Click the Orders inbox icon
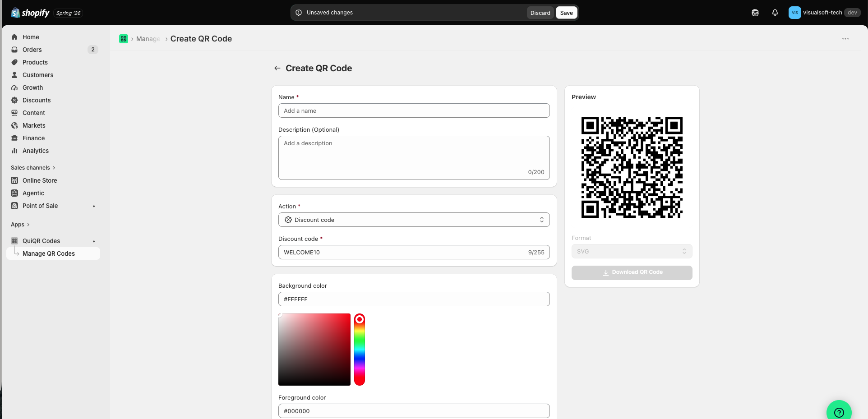This screenshot has height=419, width=868. [x=14, y=50]
